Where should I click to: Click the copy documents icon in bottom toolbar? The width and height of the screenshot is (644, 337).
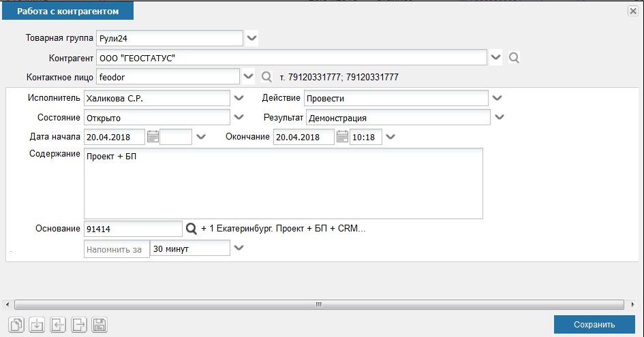click(x=16, y=325)
